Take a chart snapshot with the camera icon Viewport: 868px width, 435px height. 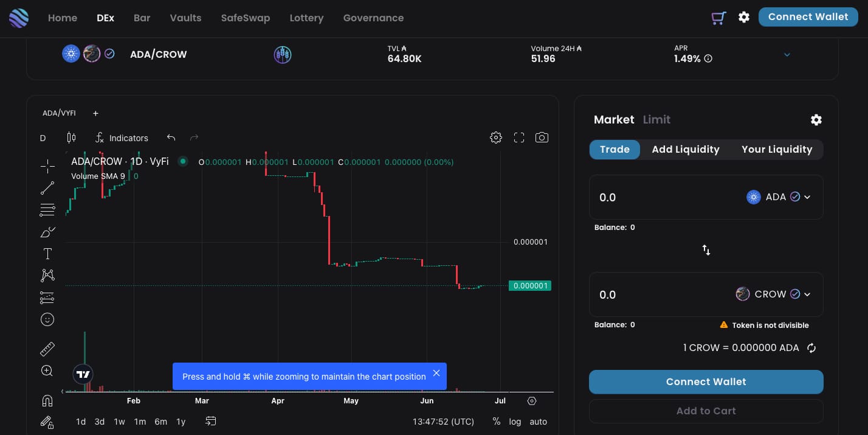[542, 137]
